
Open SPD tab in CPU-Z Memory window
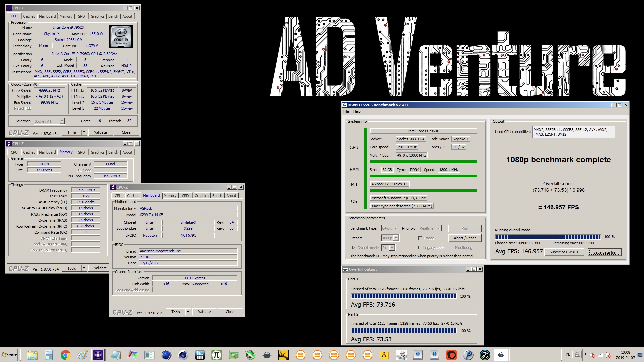[82, 152]
